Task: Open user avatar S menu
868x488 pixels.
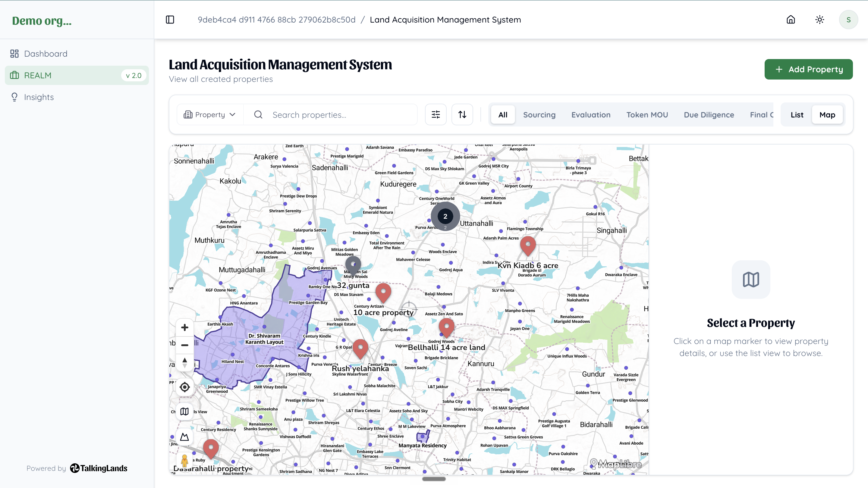Action: tap(848, 20)
